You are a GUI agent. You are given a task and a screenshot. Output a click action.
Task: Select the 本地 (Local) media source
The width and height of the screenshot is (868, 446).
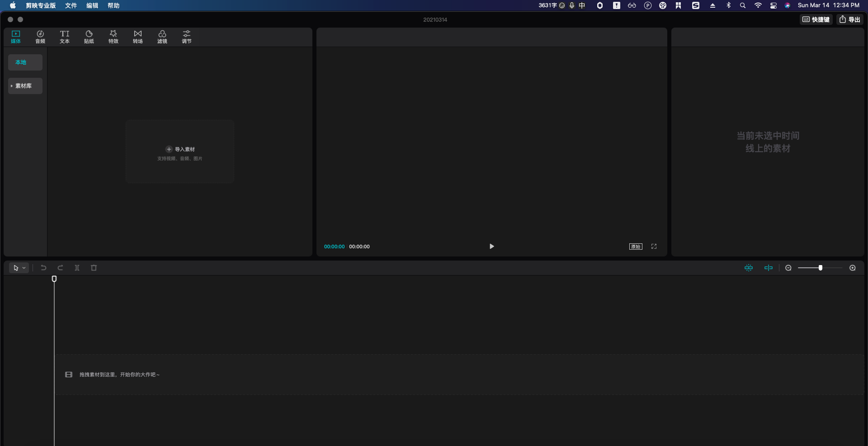pos(25,62)
